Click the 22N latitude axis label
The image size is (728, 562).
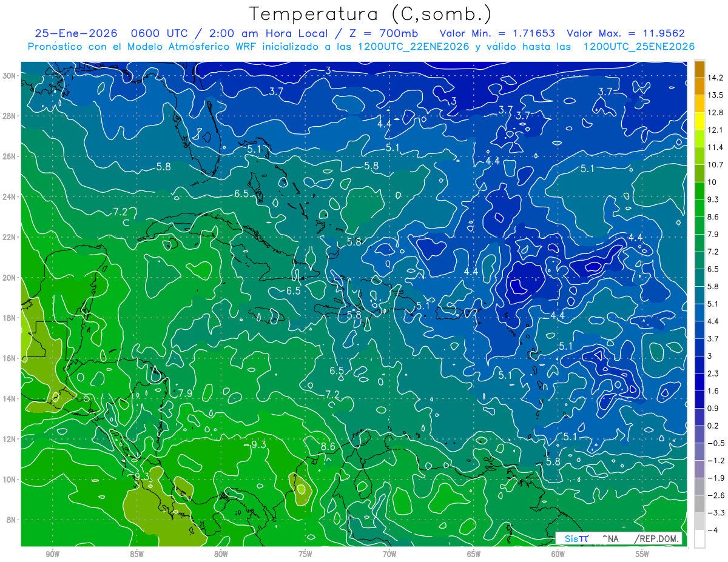[8, 237]
